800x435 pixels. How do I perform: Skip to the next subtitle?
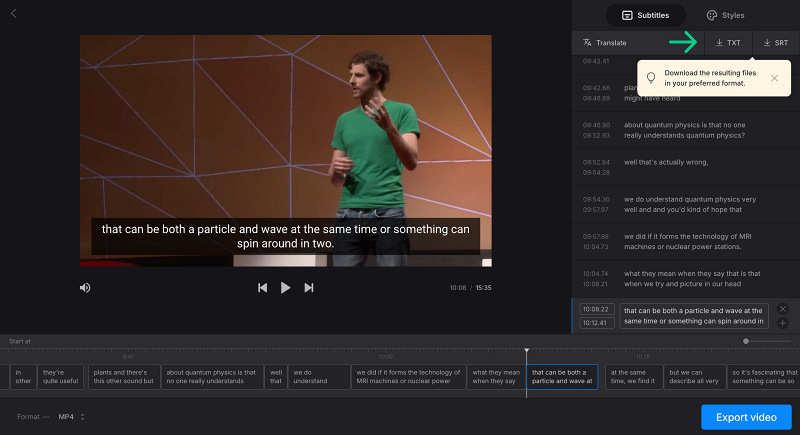click(x=309, y=288)
